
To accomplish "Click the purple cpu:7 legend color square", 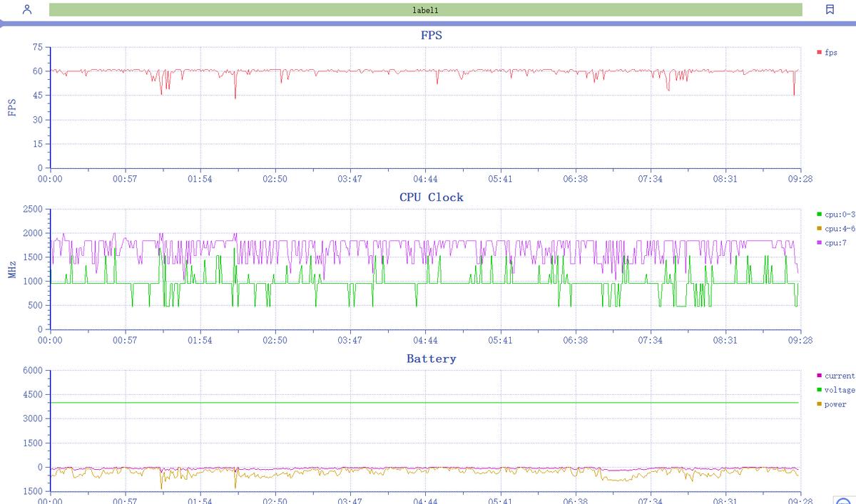I will [820, 244].
